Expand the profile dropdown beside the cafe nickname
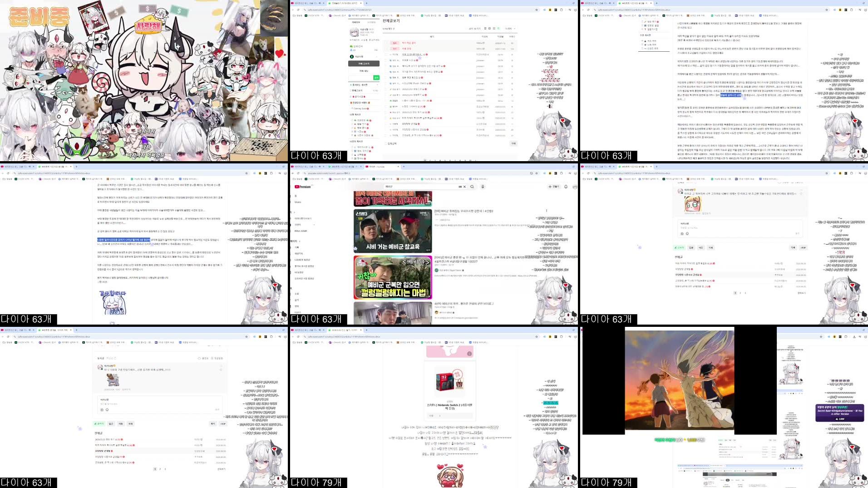Image resolution: width=868 pixels, height=488 pixels. coord(377,57)
